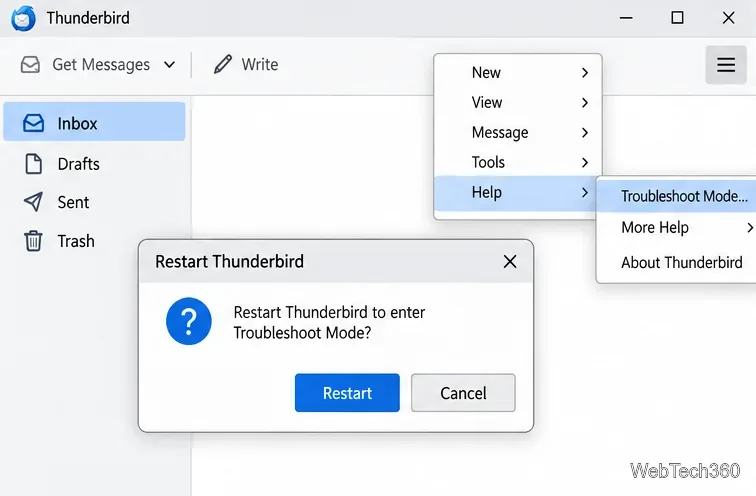Choose Troubleshoot Mode... from Help submenu
The image size is (756, 496).
click(x=676, y=196)
